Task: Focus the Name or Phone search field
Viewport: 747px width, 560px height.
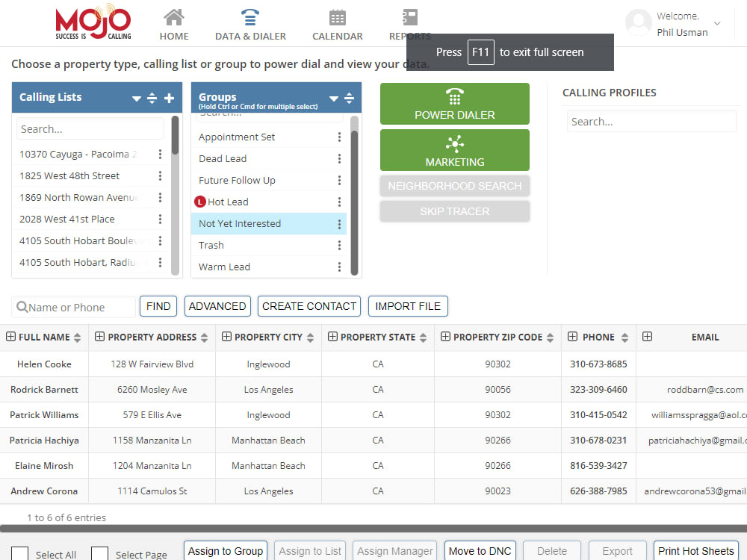Action: tap(74, 307)
